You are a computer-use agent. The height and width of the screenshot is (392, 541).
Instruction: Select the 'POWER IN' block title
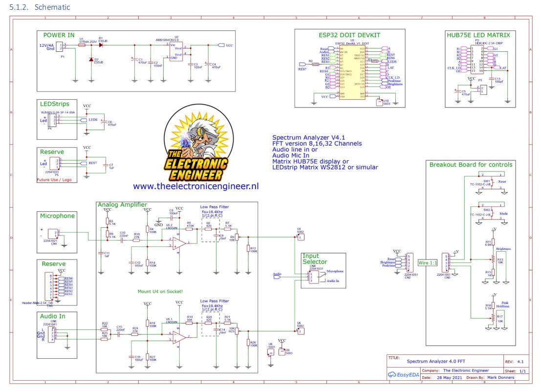click(x=59, y=35)
